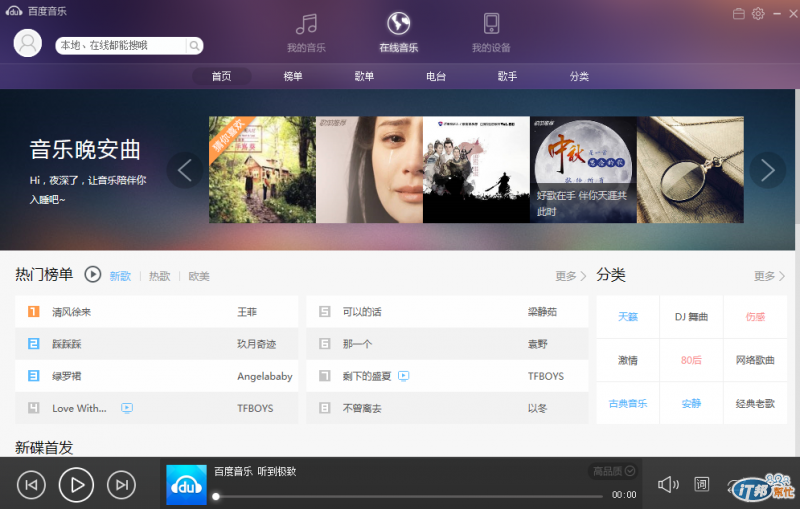Click artist 王菲

click(x=247, y=312)
